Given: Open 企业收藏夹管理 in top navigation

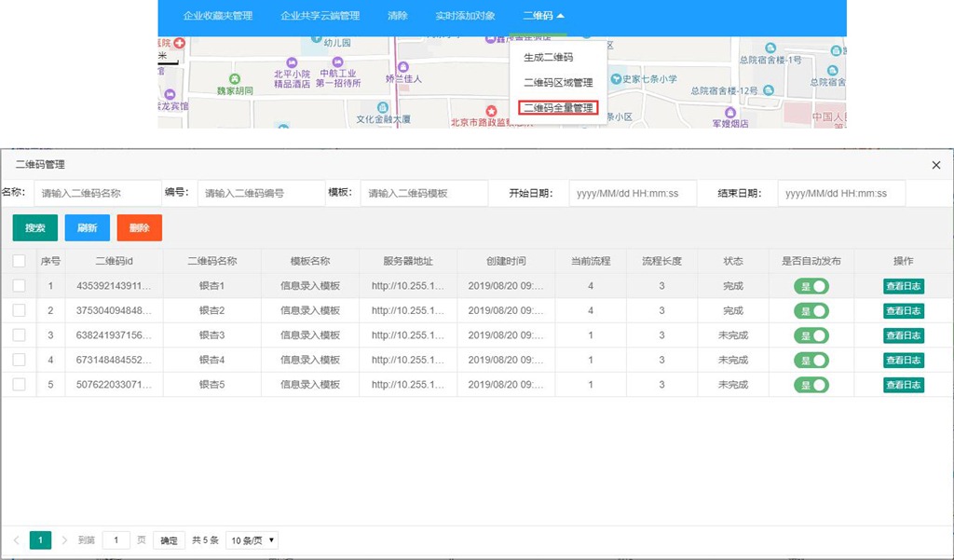Looking at the screenshot, I should tap(218, 16).
